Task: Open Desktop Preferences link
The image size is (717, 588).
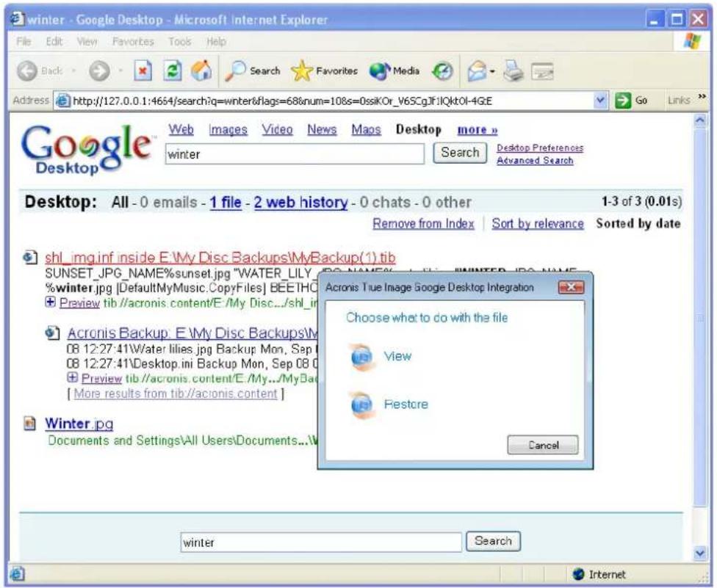Action: (540, 148)
